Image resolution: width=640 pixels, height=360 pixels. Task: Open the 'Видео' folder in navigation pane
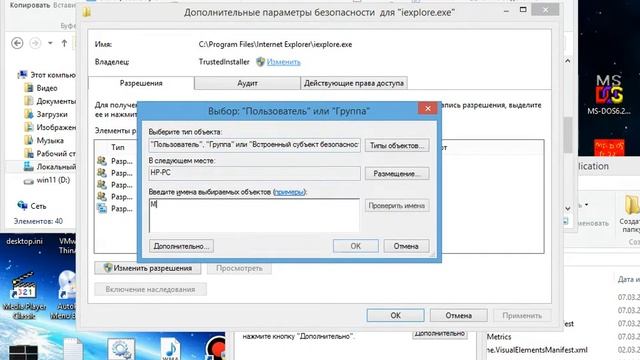[x=41, y=88]
